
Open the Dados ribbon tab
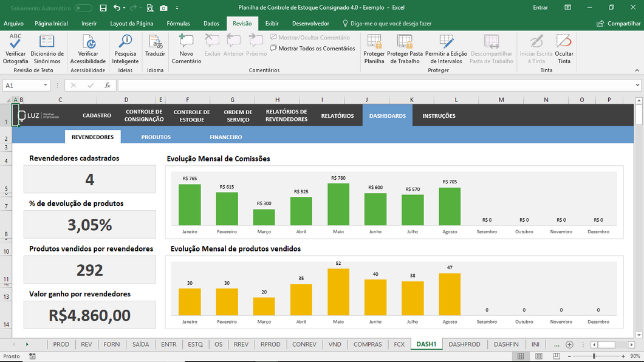pos(211,24)
